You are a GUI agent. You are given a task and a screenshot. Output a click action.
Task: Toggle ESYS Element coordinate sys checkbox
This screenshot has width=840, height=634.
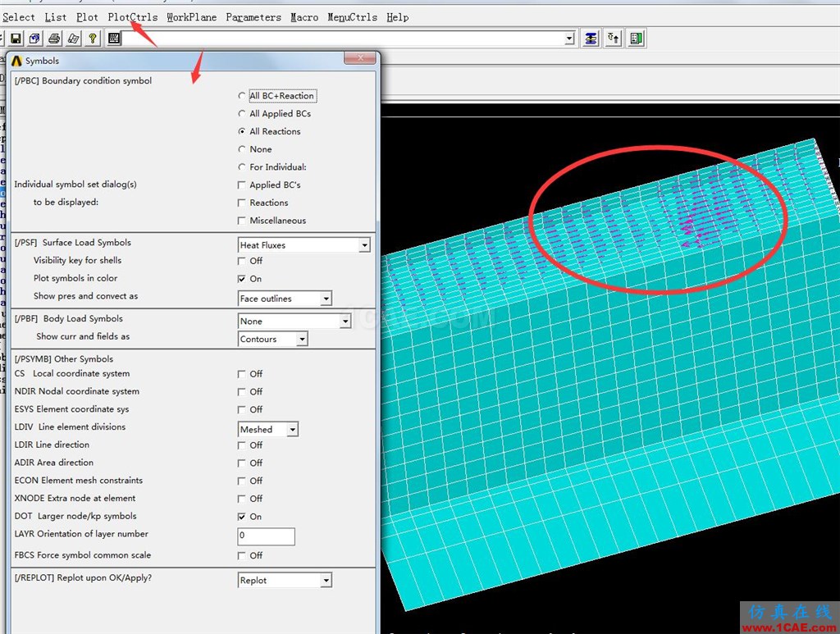point(242,409)
